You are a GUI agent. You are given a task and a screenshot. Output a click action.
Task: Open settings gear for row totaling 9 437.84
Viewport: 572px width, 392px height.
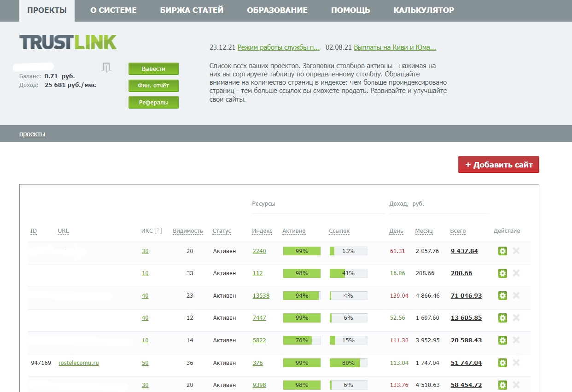pos(502,251)
